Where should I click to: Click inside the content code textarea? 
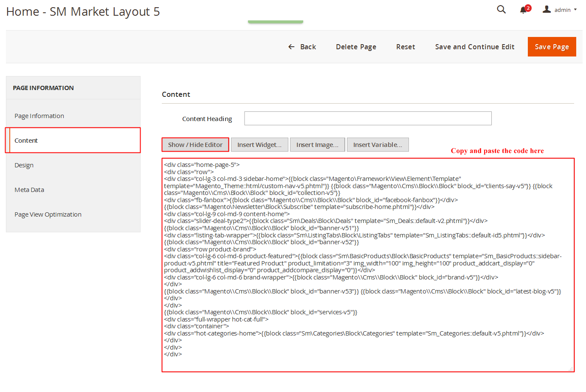tap(368, 265)
